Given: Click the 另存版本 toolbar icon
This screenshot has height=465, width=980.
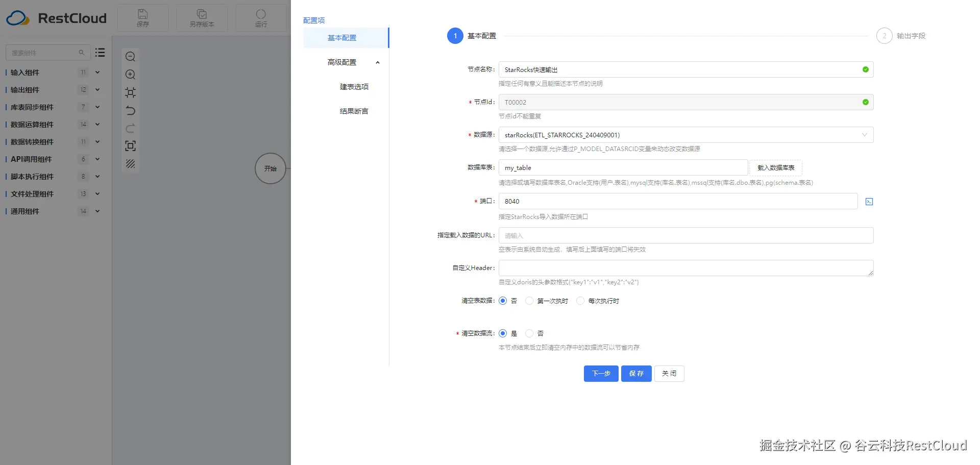Looking at the screenshot, I should tap(202, 18).
